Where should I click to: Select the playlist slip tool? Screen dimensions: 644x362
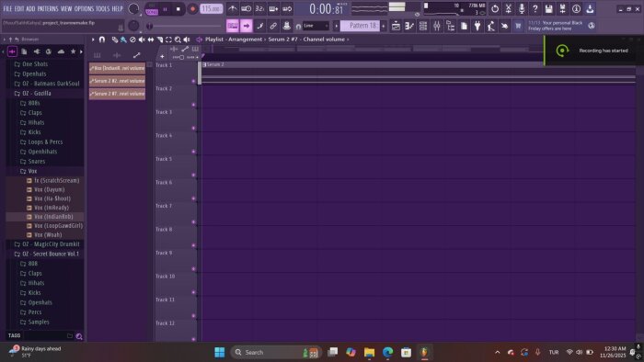(151, 40)
